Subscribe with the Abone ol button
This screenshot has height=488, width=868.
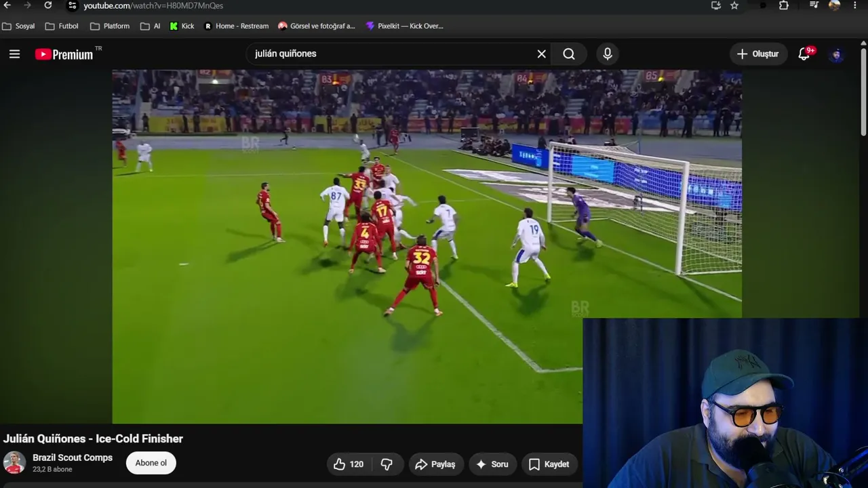pos(151,464)
